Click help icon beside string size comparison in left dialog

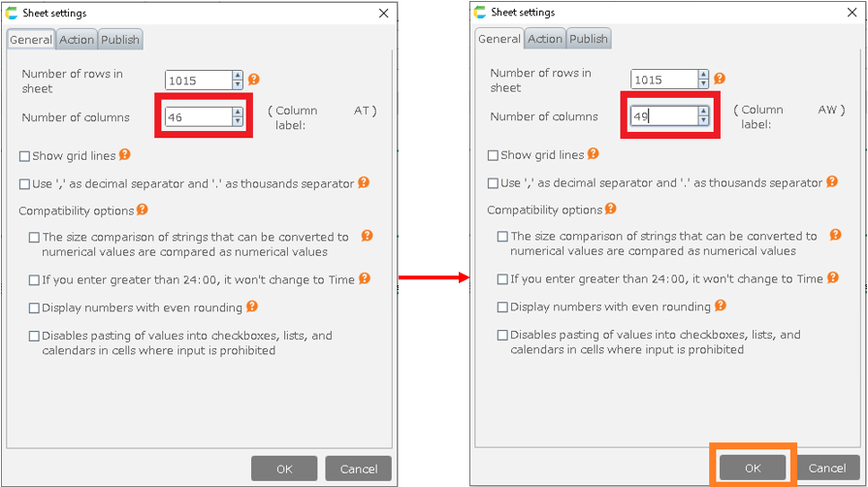[367, 236]
